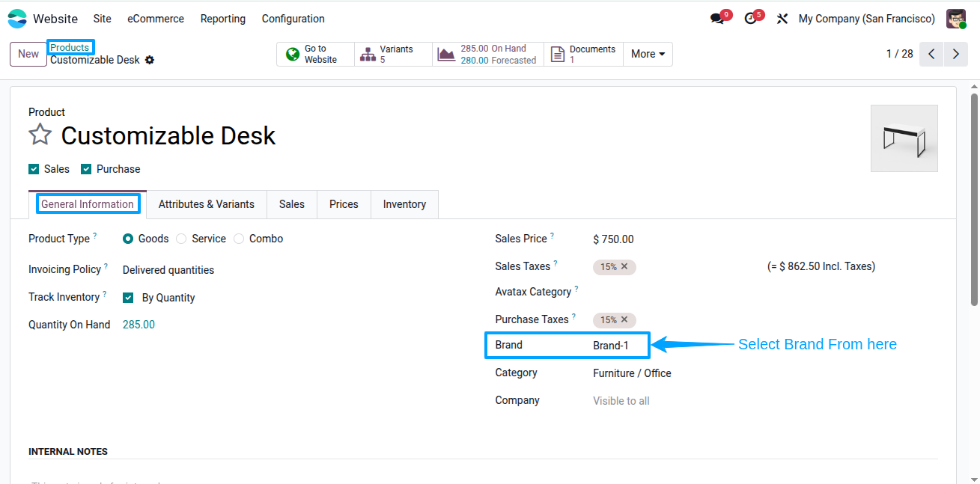Click the Variants hierarchy icon

coord(368,54)
